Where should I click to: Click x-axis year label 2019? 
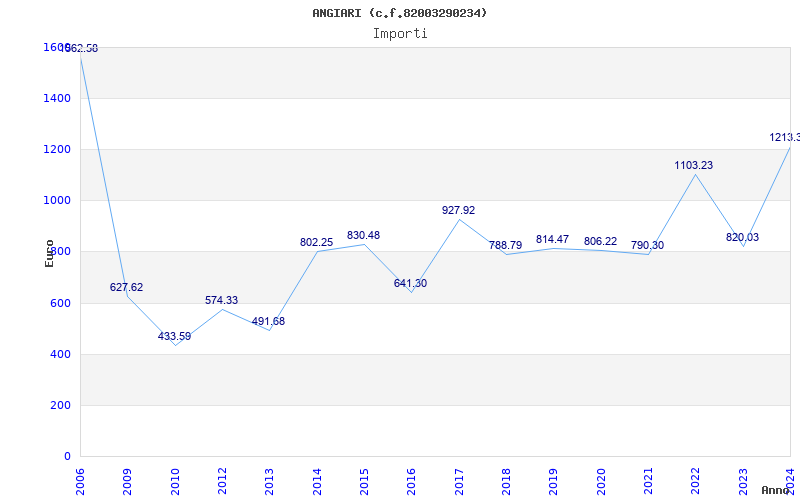click(x=554, y=482)
